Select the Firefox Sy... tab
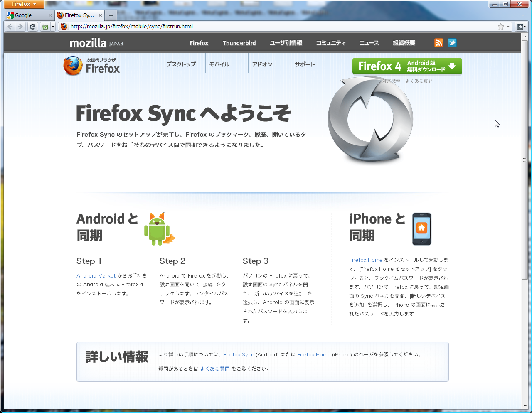Screen dimensions: 532x413 79,15
